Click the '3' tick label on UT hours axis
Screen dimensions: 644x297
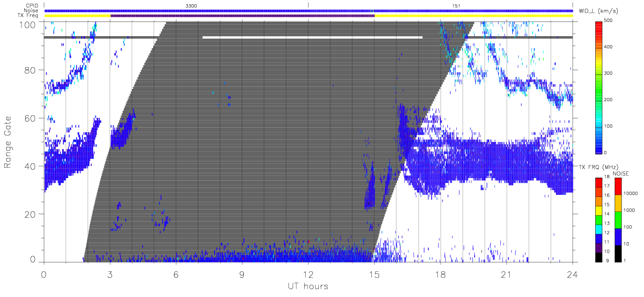tap(110, 274)
